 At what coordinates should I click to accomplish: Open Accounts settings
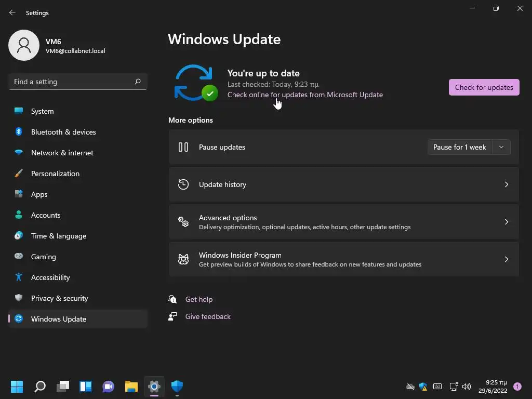pos(78,215)
